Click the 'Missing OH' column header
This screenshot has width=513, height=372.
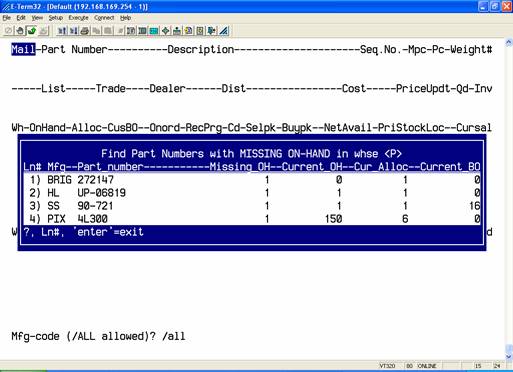point(239,167)
